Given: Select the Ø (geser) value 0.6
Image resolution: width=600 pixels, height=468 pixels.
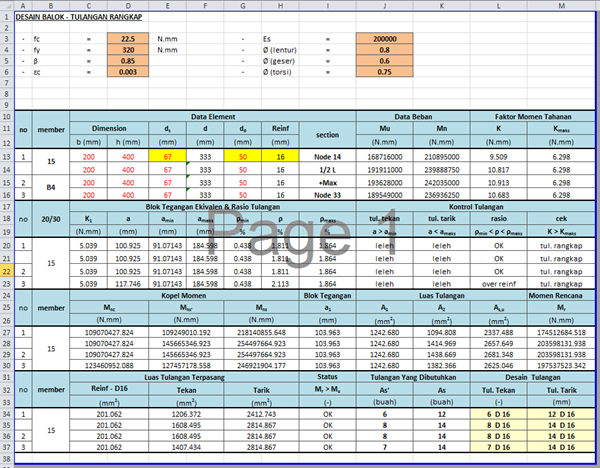Looking at the screenshot, I should tap(385, 61).
